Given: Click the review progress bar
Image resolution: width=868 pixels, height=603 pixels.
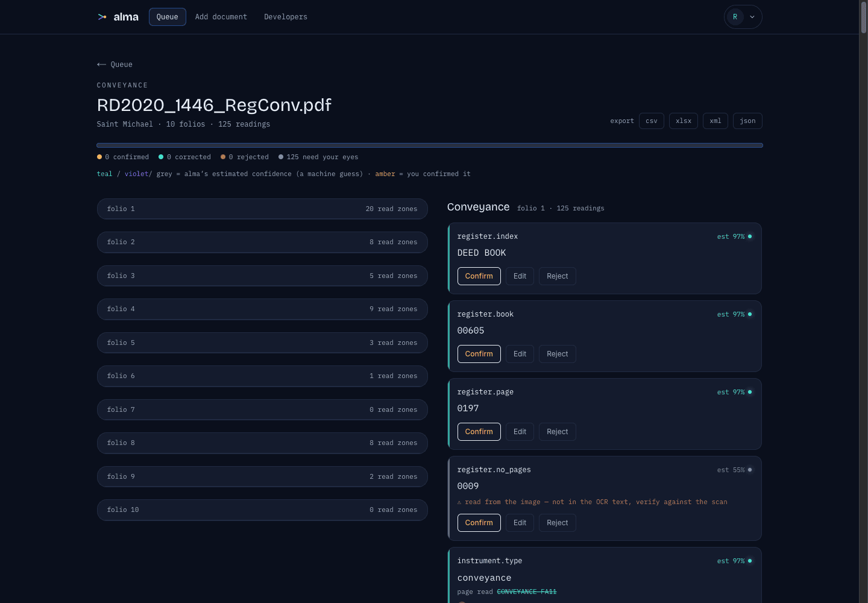Looking at the screenshot, I should (430, 145).
